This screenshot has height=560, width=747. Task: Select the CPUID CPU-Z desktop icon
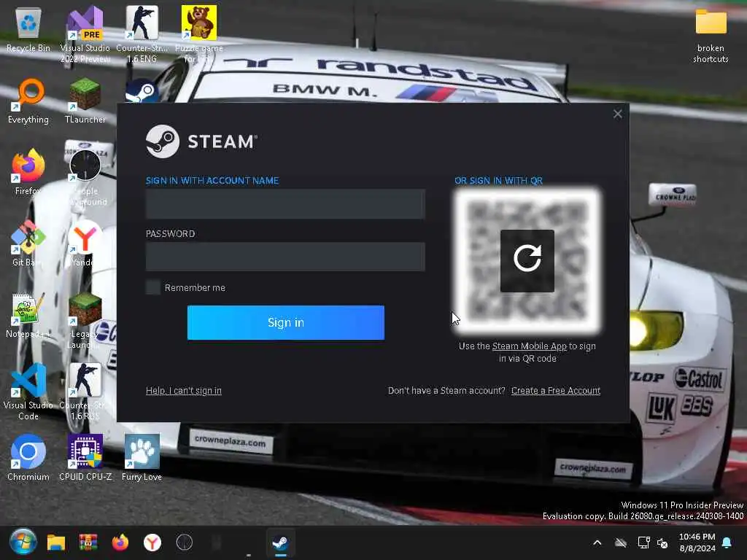click(85, 457)
